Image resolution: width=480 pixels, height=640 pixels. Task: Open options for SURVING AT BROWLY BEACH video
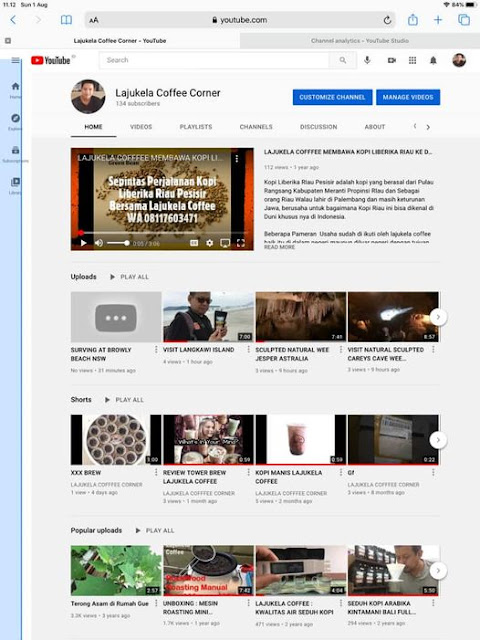[x=156, y=349]
